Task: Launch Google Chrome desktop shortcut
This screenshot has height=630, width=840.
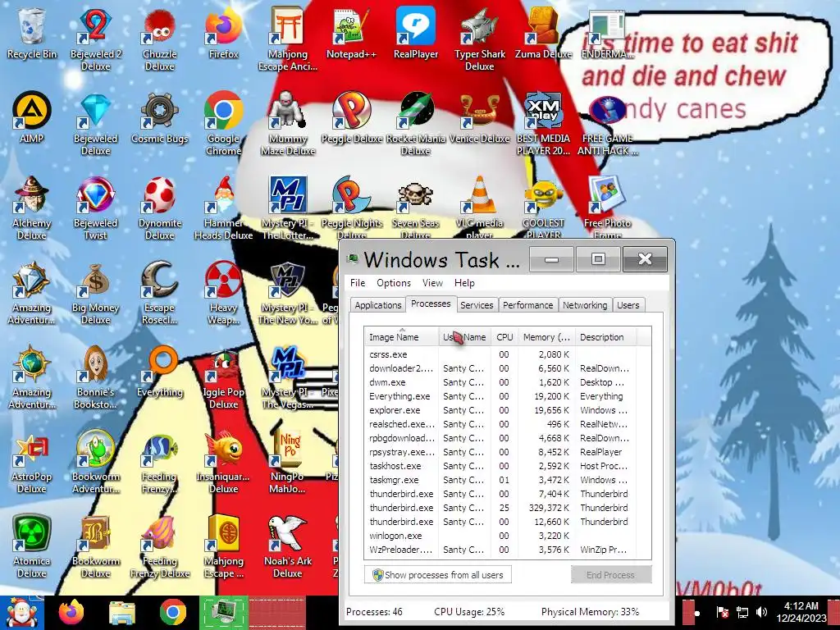Action: click(x=223, y=125)
